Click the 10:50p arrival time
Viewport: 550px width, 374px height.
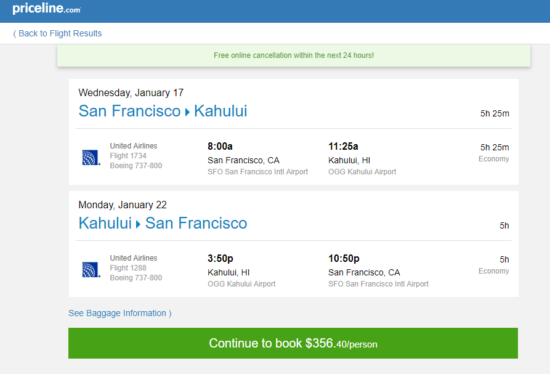[x=344, y=259]
